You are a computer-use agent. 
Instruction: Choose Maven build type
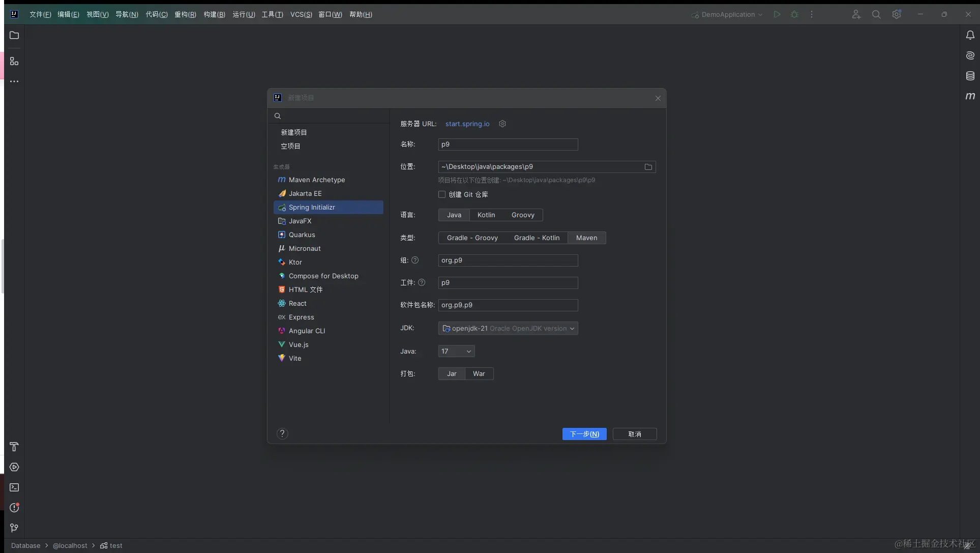click(x=586, y=238)
